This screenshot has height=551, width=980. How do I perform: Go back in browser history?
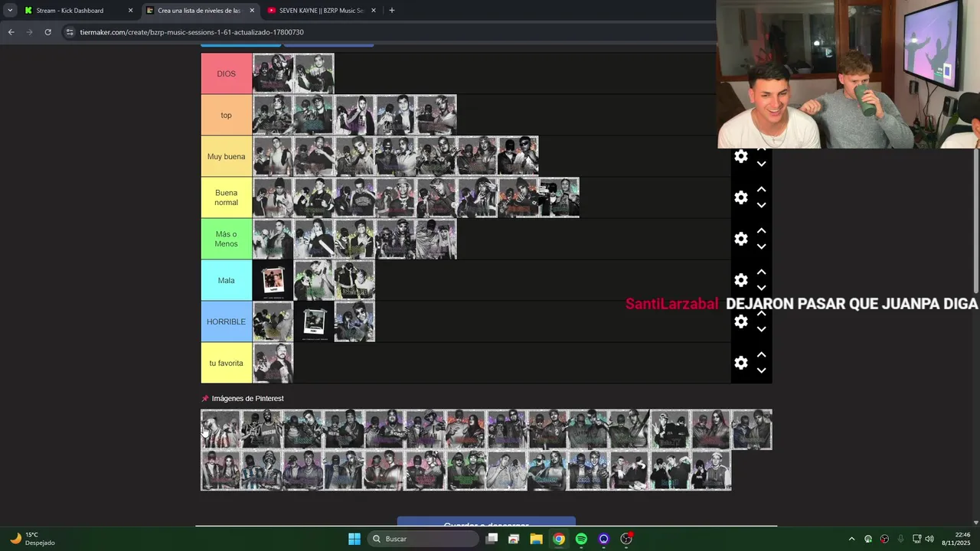[11, 32]
